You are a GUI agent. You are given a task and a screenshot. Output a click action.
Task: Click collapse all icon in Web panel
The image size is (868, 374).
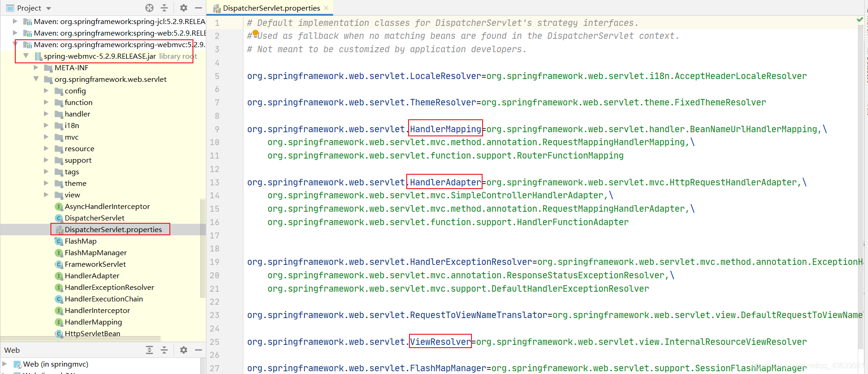coord(164,350)
